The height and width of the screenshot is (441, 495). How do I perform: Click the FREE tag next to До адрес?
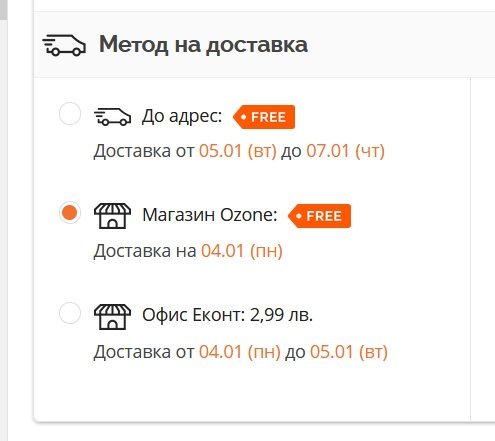(x=264, y=117)
